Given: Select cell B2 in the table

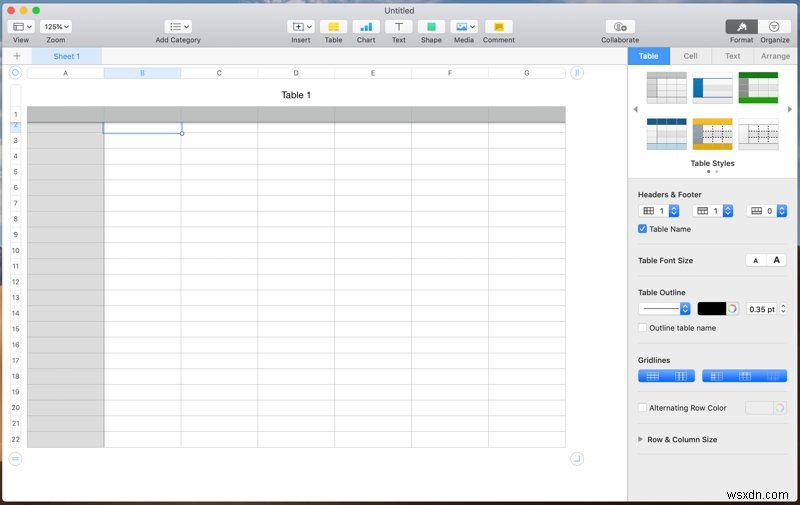Looking at the screenshot, I should [x=142, y=128].
